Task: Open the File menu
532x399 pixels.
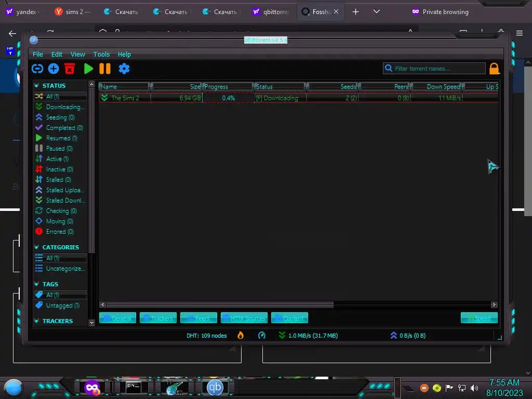Action: 37,54
